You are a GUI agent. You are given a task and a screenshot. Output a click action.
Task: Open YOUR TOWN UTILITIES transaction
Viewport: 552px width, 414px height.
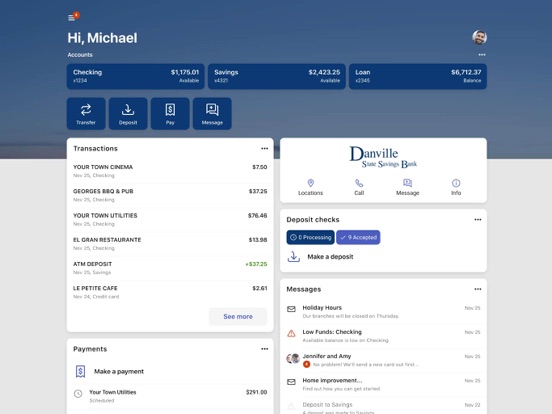click(x=170, y=219)
